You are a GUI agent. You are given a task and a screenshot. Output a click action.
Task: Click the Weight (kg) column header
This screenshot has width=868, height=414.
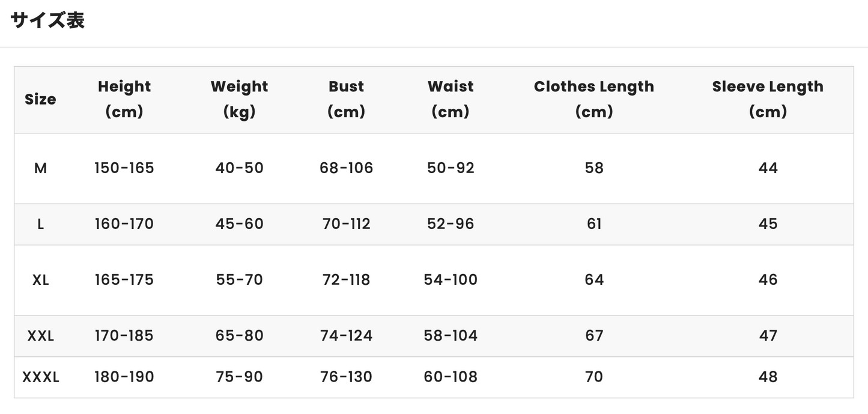click(x=239, y=99)
